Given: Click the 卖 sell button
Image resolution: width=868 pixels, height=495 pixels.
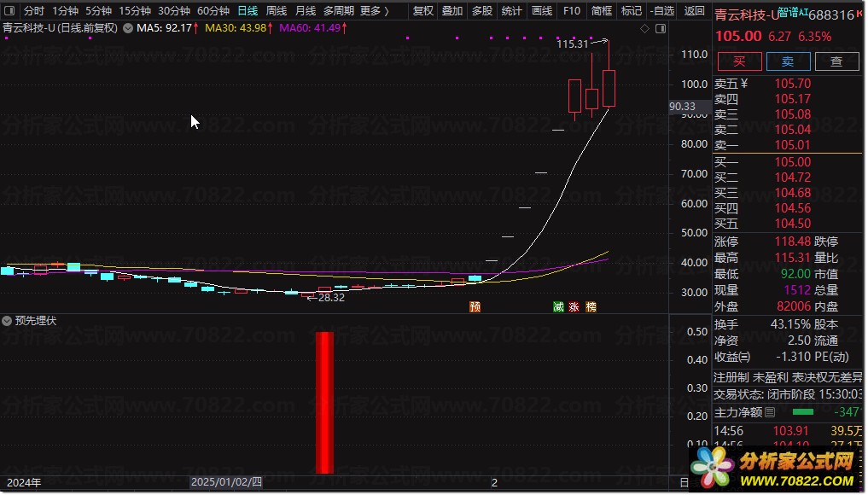Looking at the screenshot, I should coord(789,61).
